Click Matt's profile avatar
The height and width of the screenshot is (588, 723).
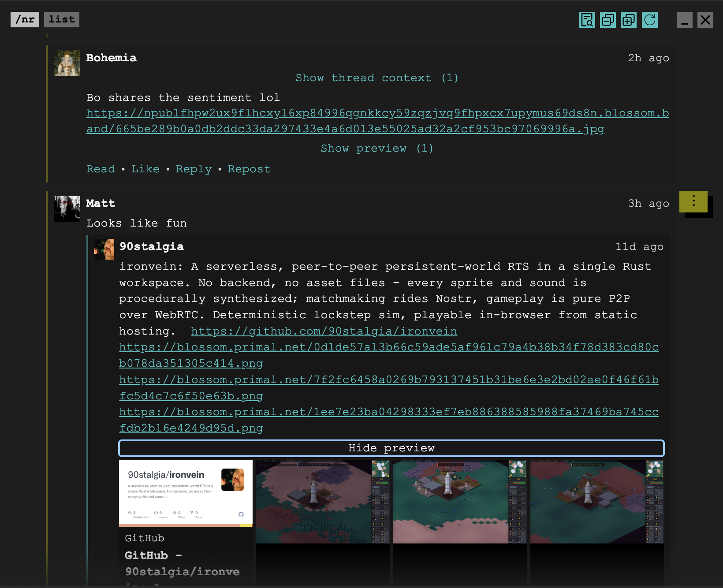coord(67,208)
